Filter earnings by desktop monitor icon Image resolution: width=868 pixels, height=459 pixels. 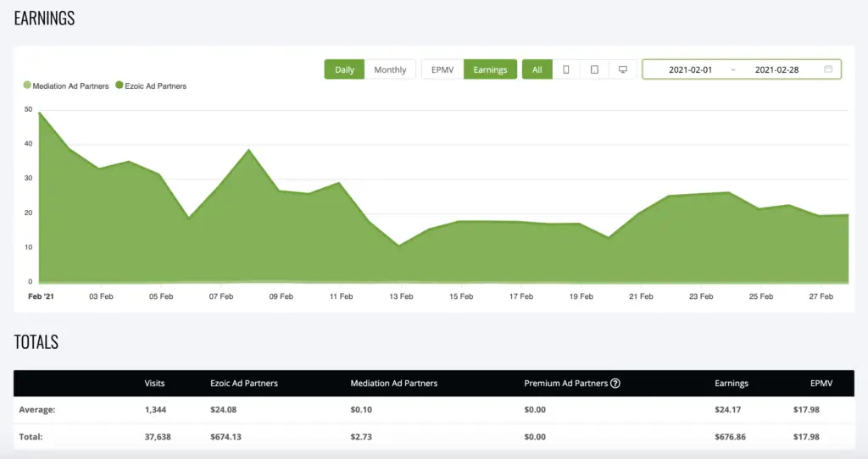click(x=623, y=69)
